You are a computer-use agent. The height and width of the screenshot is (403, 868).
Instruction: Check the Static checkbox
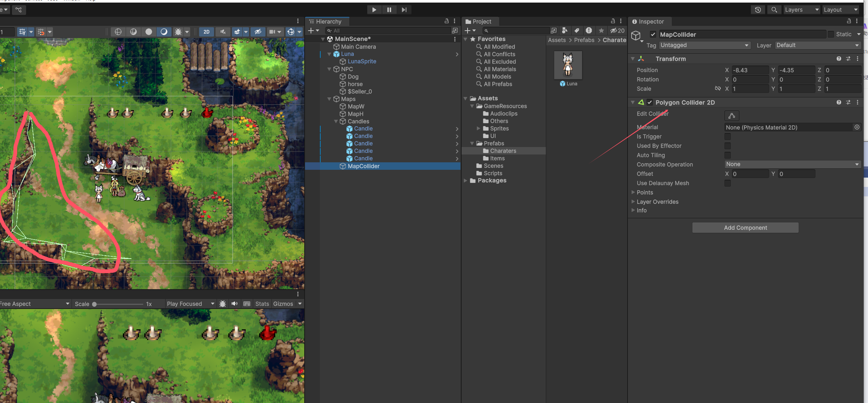pyautogui.click(x=831, y=34)
